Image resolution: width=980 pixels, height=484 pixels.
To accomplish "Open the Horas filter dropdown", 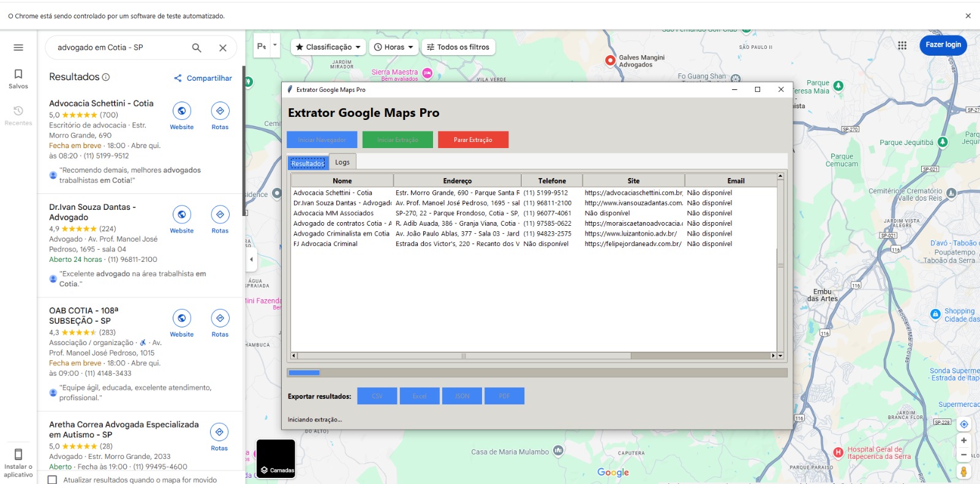I will coord(394,47).
